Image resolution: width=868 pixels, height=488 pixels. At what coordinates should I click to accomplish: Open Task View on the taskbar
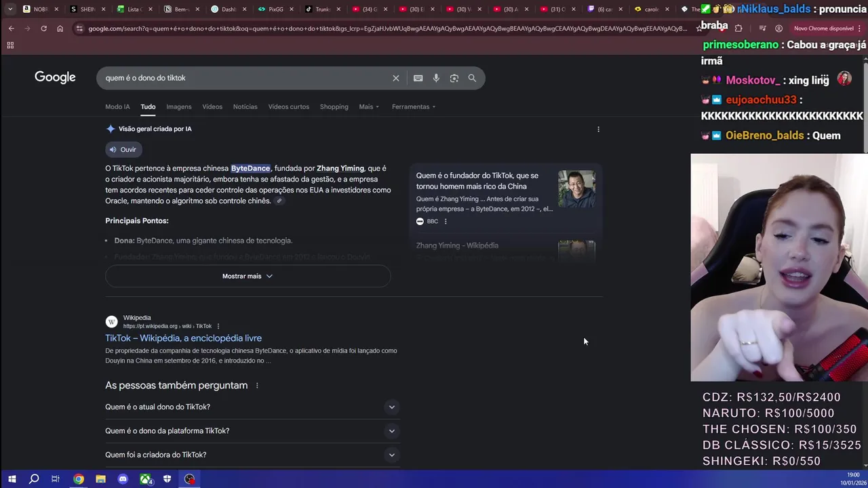56,479
